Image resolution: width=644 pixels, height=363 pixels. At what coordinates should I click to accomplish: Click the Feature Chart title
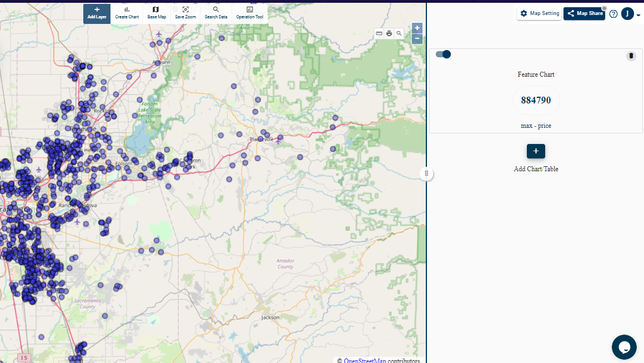point(536,74)
